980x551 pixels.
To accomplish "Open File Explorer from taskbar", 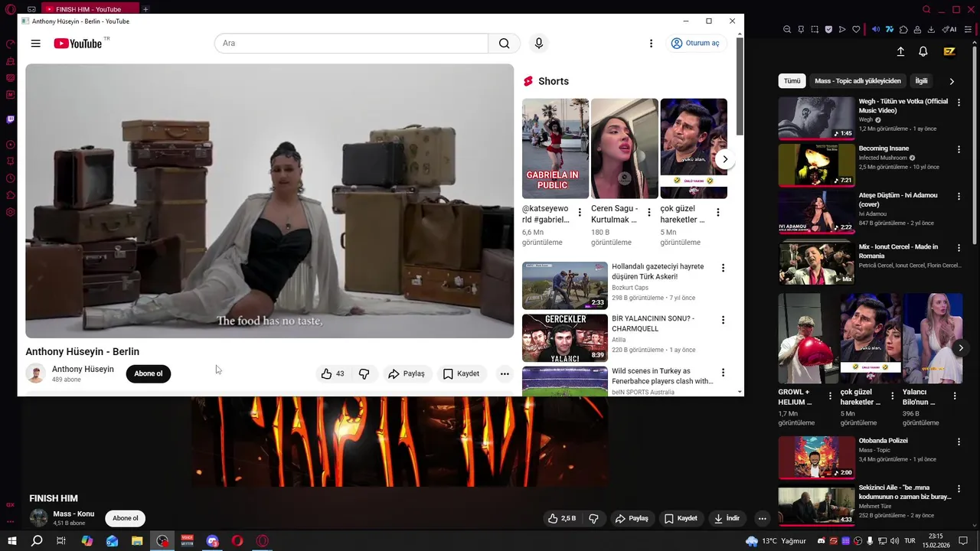I will click(x=137, y=541).
